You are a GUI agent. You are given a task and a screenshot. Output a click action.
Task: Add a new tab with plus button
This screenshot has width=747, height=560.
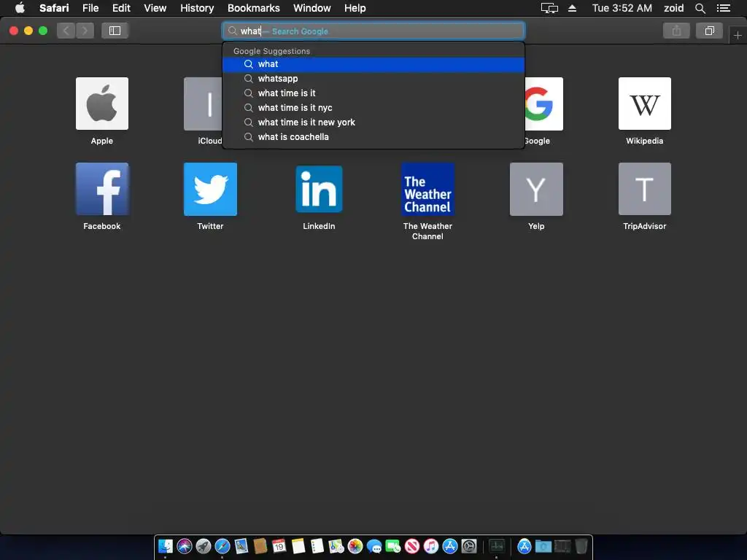[738, 35]
